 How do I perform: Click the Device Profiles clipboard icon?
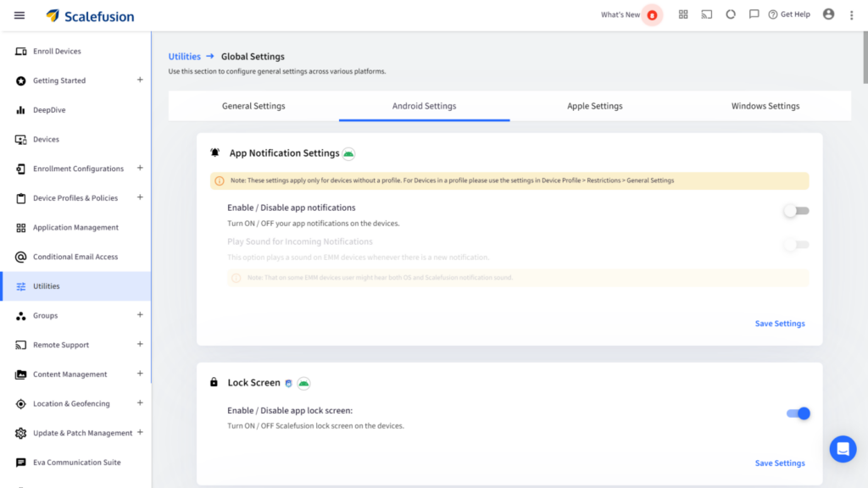[20, 198]
